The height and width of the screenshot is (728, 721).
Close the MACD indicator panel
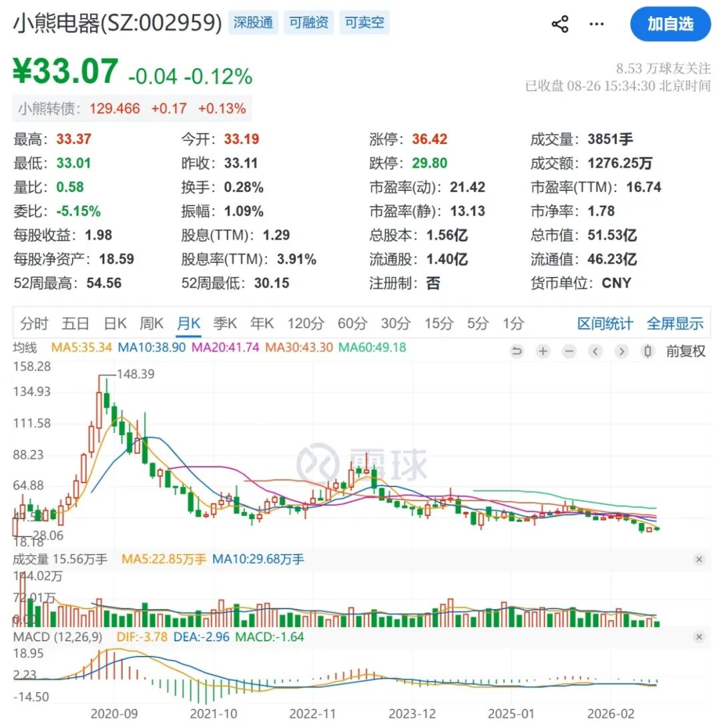(x=699, y=637)
